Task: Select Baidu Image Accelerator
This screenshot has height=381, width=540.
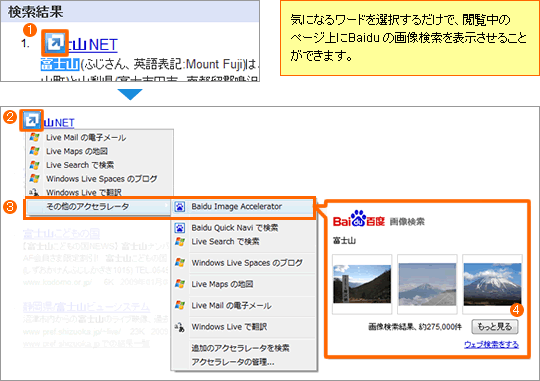Action: pyautogui.click(x=243, y=207)
